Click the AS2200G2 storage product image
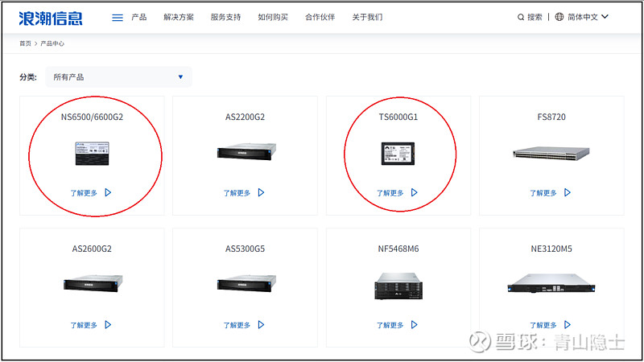 pyautogui.click(x=246, y=151)
